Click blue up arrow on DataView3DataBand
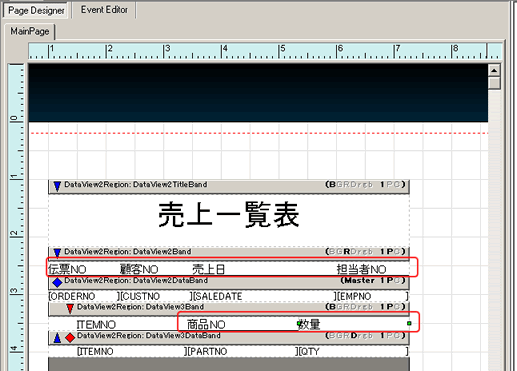517x371 pixels. 57,338
